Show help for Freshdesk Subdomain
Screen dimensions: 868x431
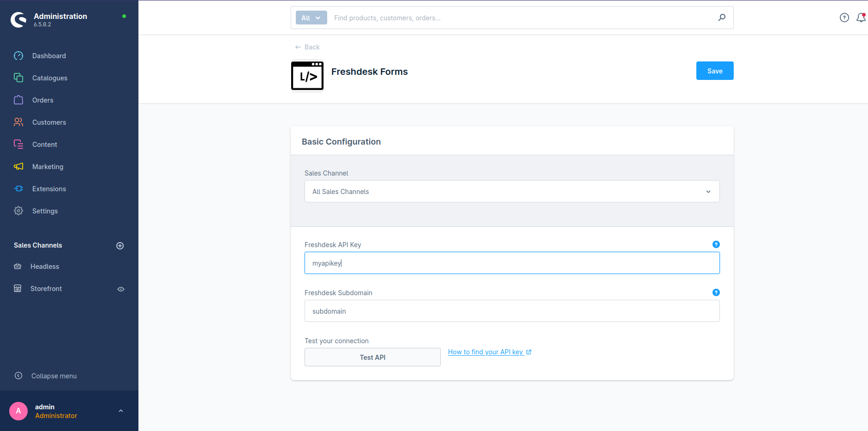(716, 292)
